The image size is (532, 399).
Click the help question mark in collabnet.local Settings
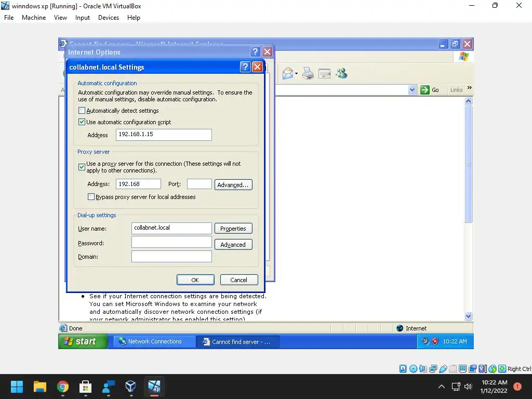245,67
